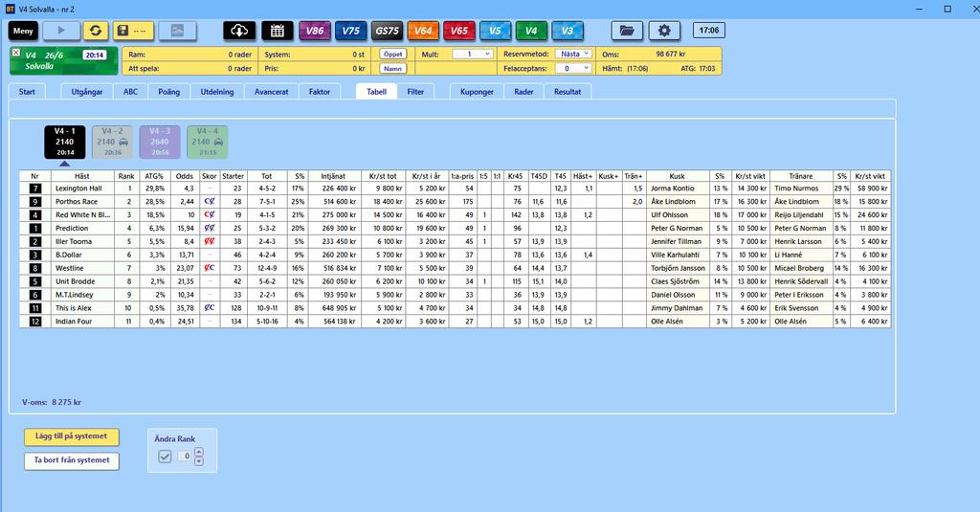The image size is (980, 512).
Task: Sort by the Intjänat column header
Action: tap(332, 176)
